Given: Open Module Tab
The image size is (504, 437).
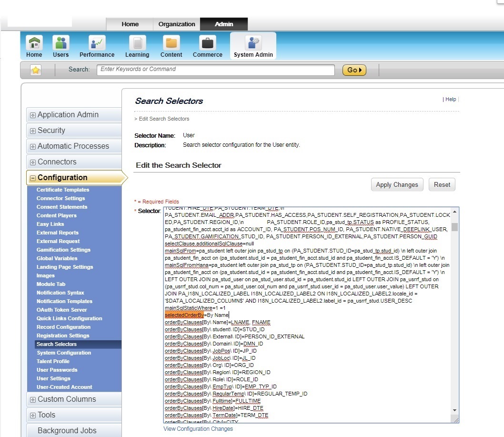Looking at the screenshot, I should pos(51,284).
